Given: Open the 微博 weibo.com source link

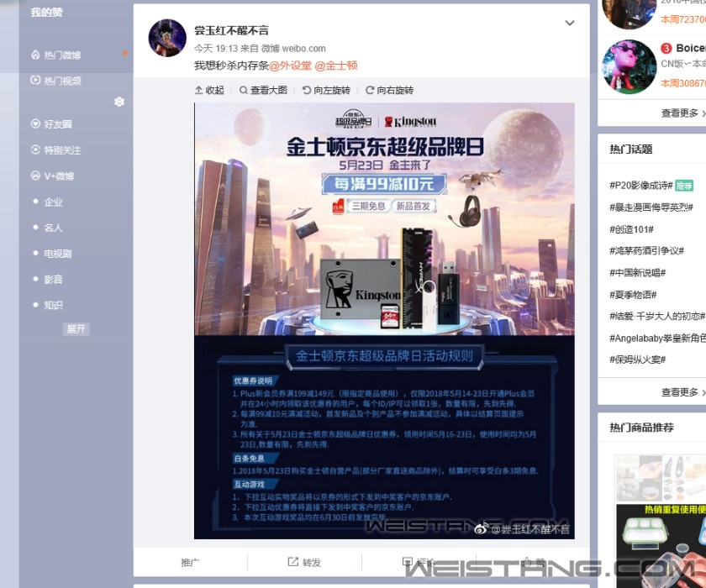Looking at the screenshot, I should tap(293, 48).
